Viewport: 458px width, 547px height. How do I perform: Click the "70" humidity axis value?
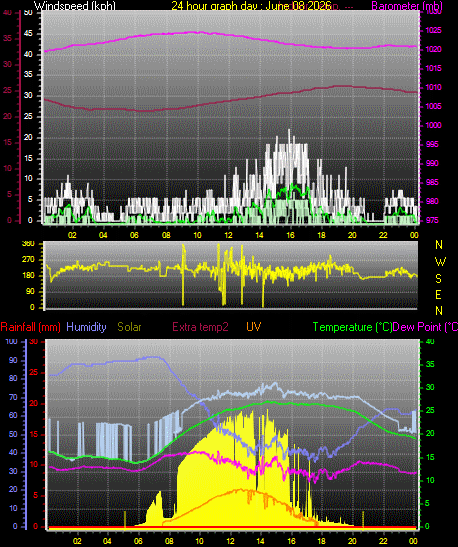[13, 397]
